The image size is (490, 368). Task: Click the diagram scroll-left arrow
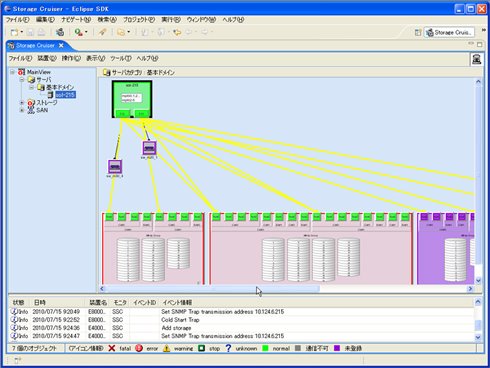[102, 288]
